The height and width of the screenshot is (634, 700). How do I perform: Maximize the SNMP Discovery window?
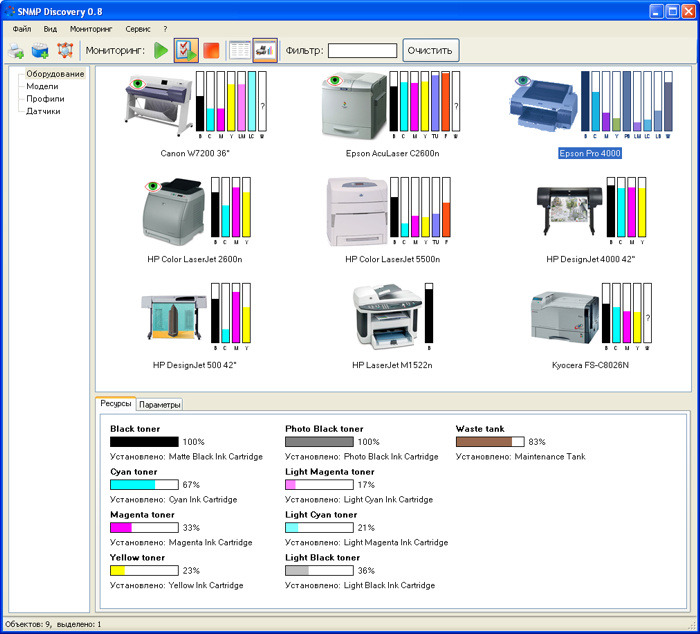click(x=672, y=12)
